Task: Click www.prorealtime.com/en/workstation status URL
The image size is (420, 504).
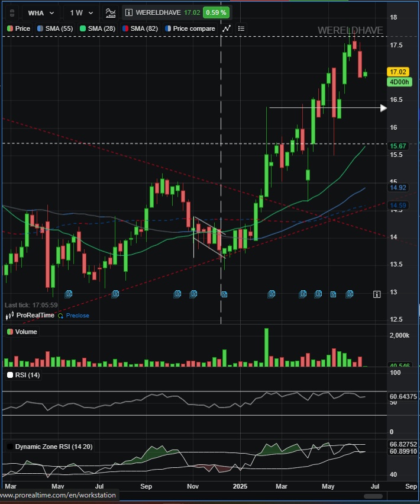Action: [58, 495]
